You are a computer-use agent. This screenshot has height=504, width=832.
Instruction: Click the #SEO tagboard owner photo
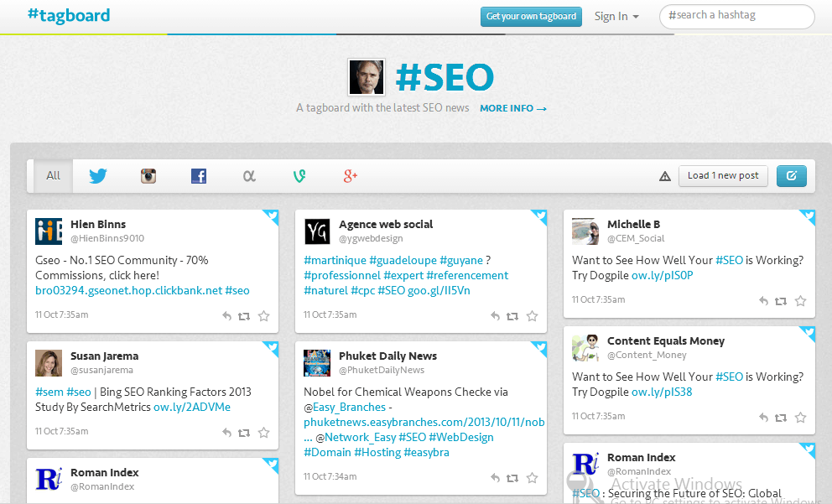[367, 77]
